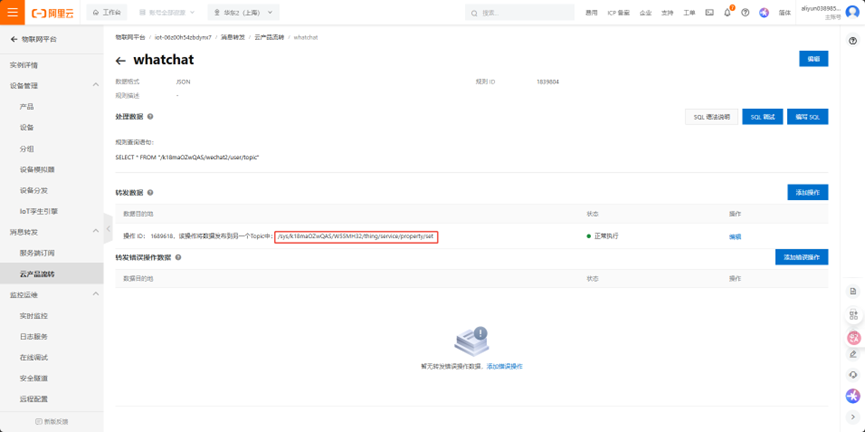Collapse the 设备管理 section
This screenshot has width=865, height=432.
click(95, 85)
